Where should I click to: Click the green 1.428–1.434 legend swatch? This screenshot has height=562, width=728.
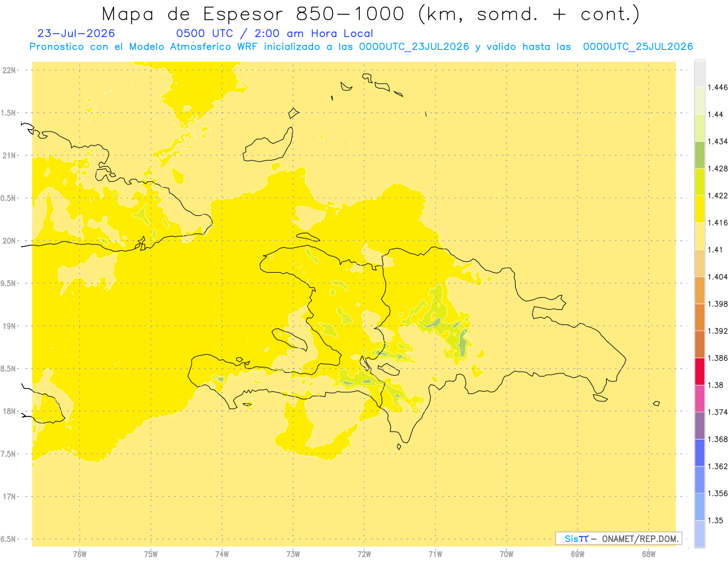tap(699, 155)
